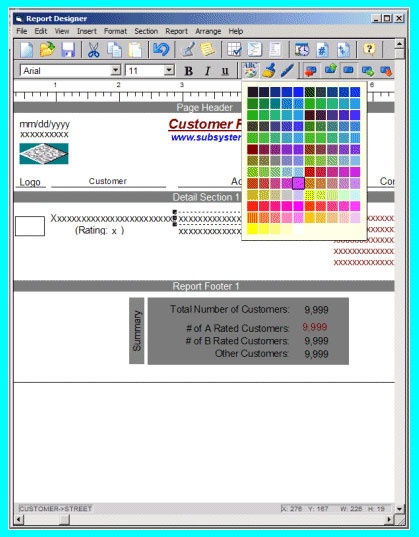Select the paintbrush background color icon

pyautogui.click(x=269, y=71)
